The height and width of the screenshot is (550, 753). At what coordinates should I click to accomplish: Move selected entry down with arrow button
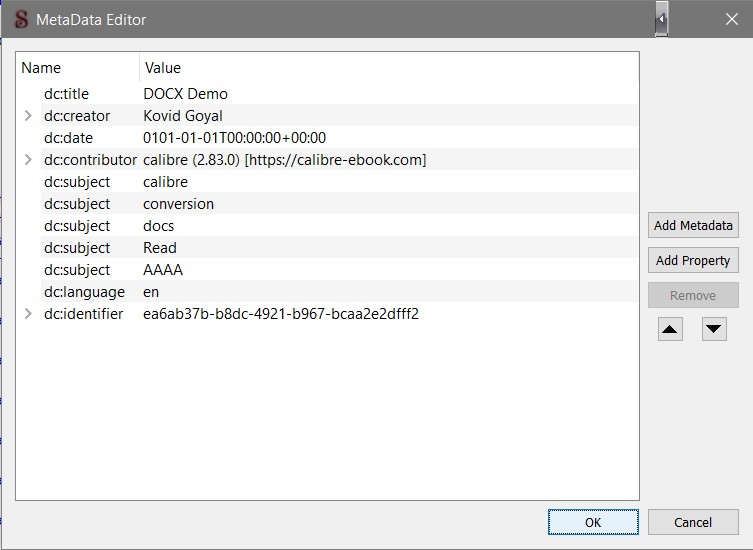714,329
